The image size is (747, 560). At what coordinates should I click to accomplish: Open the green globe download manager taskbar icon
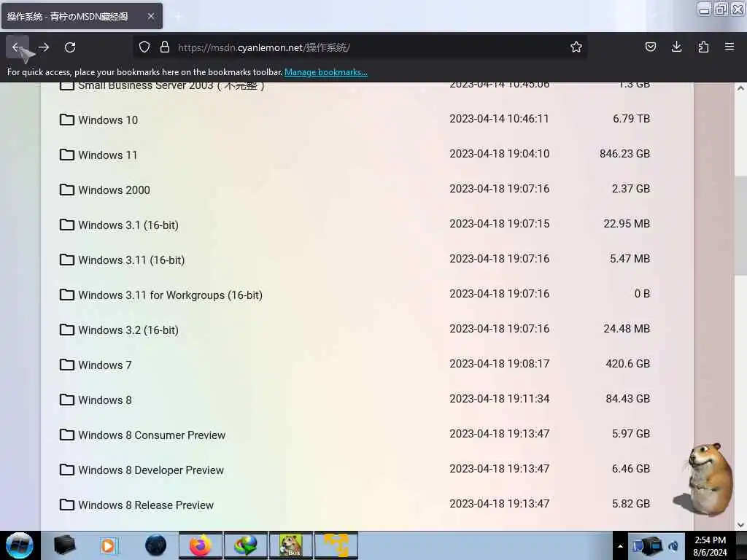(246, 545)
